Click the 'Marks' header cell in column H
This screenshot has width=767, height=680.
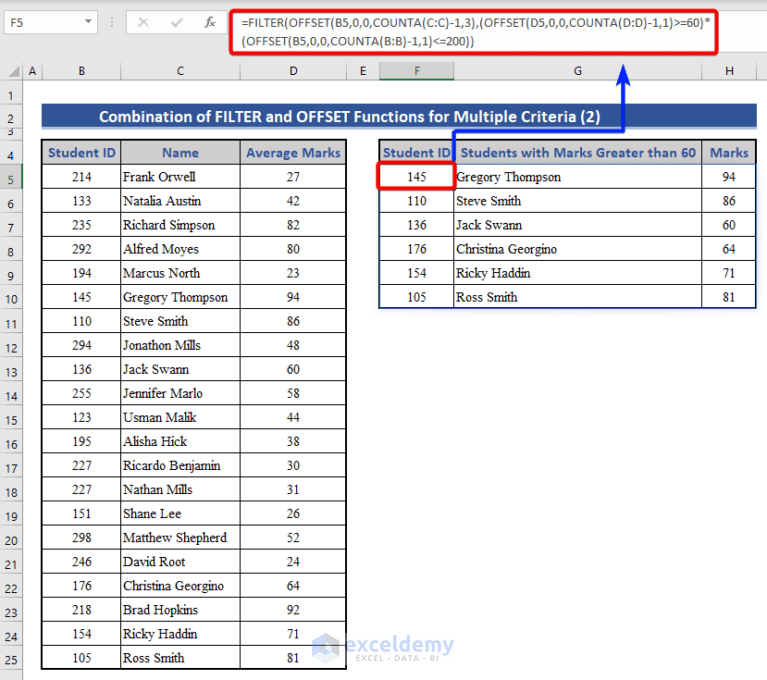[729, 153]
